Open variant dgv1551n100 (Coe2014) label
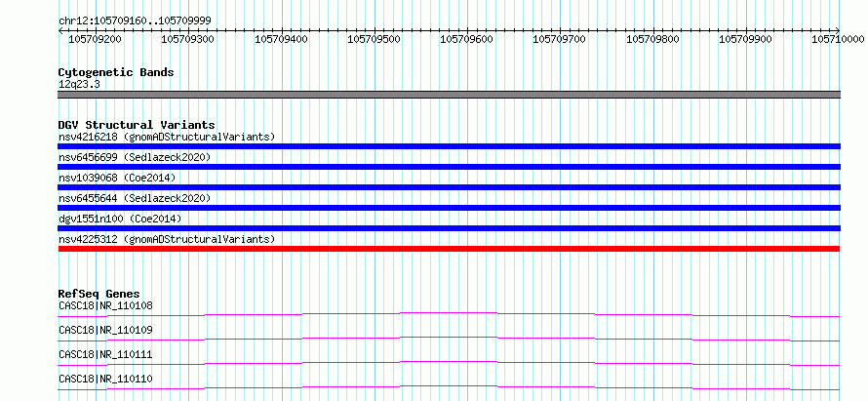This screenshot has width=868, height=401. point(120,219)
